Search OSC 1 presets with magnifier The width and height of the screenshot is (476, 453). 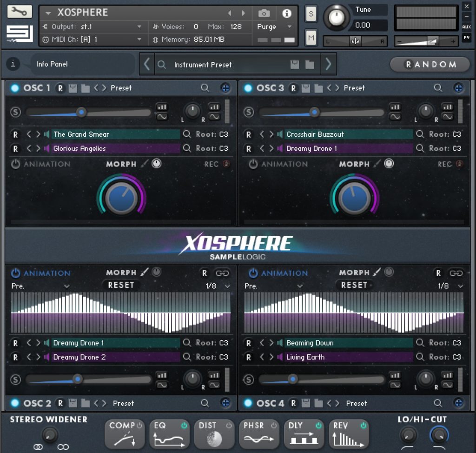(205, 88)
